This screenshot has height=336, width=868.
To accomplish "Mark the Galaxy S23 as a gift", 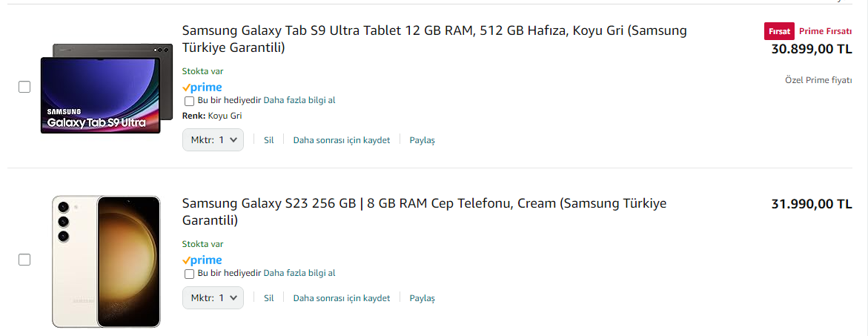I will 190,273.
